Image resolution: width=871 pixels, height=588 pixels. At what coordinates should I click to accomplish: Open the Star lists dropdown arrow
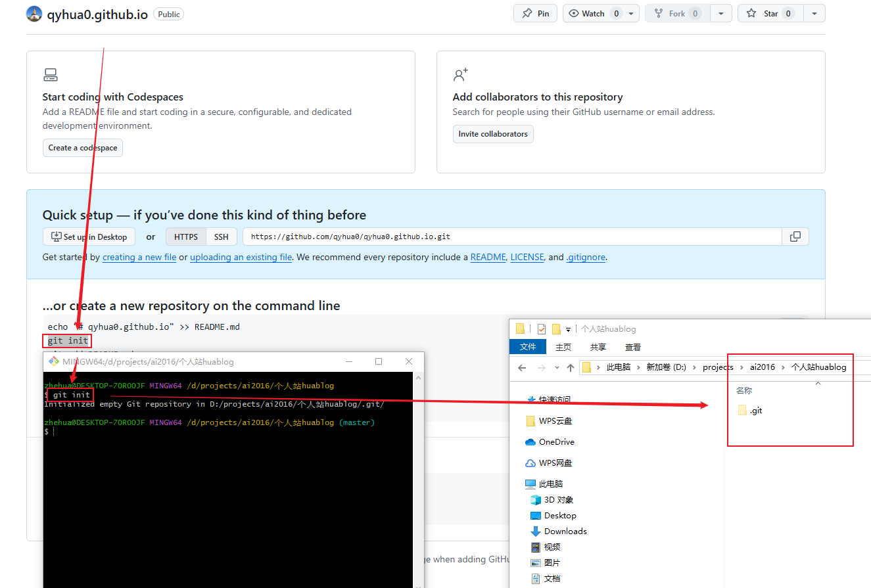814,14
